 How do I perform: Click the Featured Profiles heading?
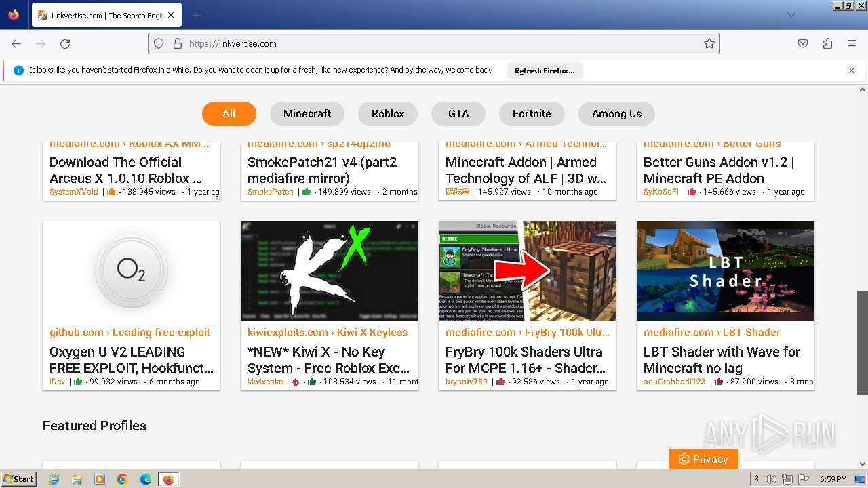point(94,426)
